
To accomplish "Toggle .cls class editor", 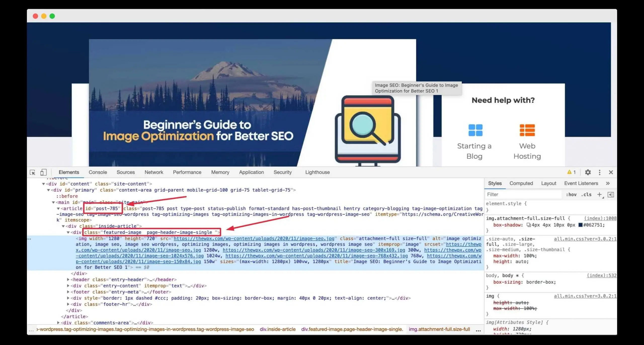I will 586,194.
